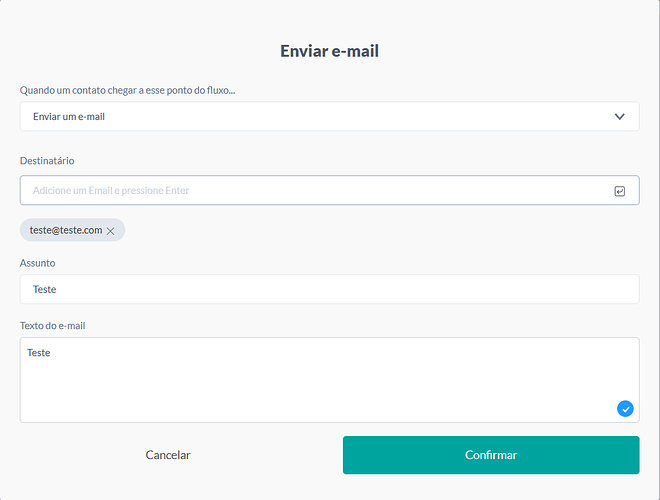660x500 pixels.
Task: Click the enter-key icon in recipient field
Action: (x=620, y=191)
